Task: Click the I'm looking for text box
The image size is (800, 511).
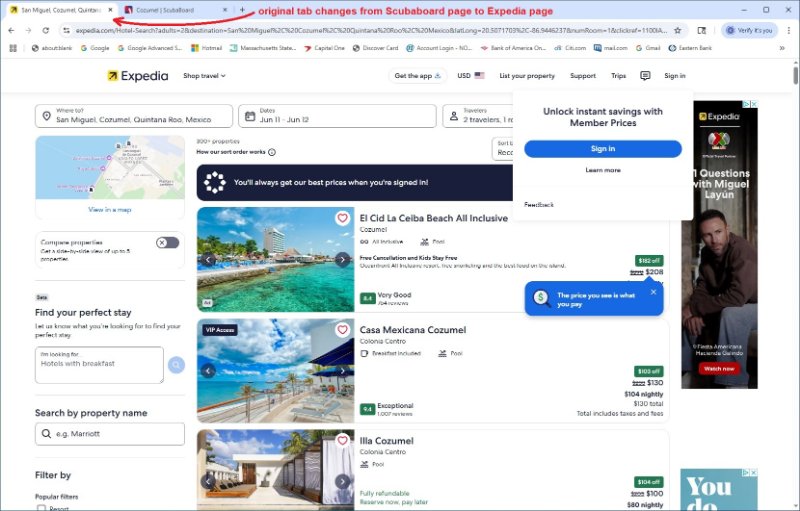Action: 99,365
